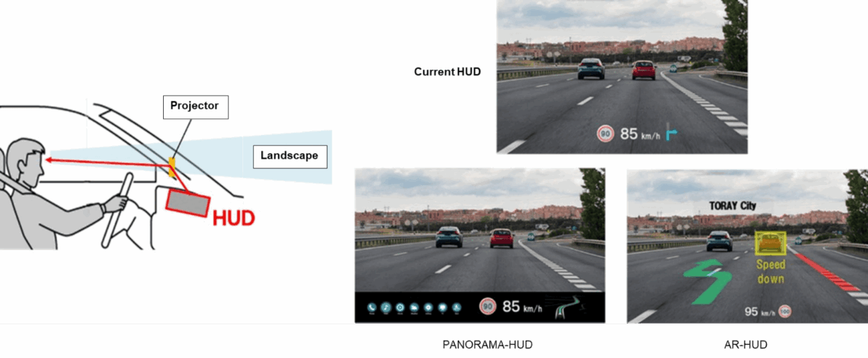This screenshot has height=358, width=868.
Task: Open the Music note icon in HUD bar
Action: (386, 307)
